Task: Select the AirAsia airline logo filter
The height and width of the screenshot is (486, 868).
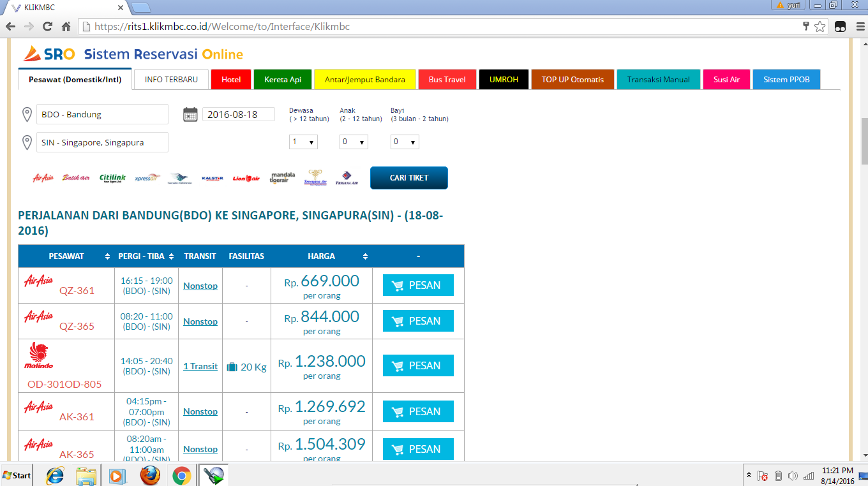Action: (43, 178)
